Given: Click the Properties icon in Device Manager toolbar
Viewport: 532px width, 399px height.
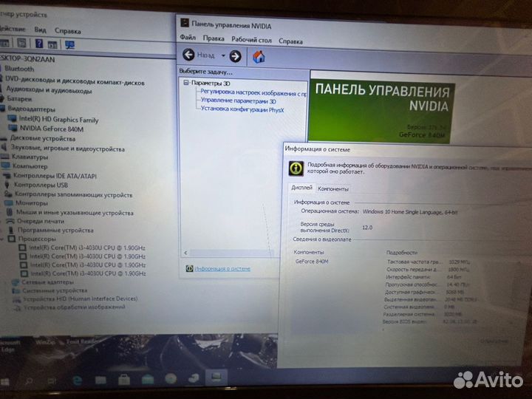Looking at the screenshot, I should [21, 43].
